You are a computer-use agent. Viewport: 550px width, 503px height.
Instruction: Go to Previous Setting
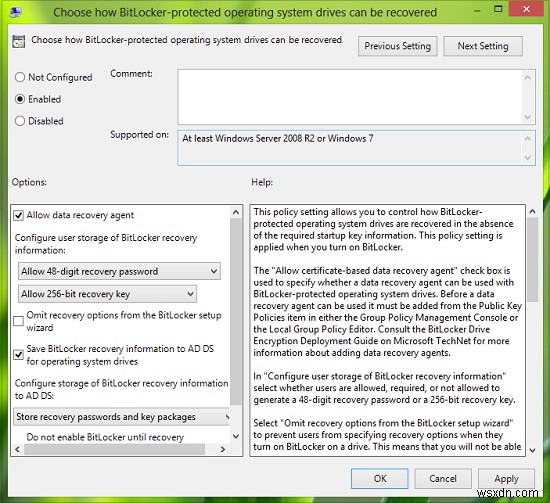(397, 46)
